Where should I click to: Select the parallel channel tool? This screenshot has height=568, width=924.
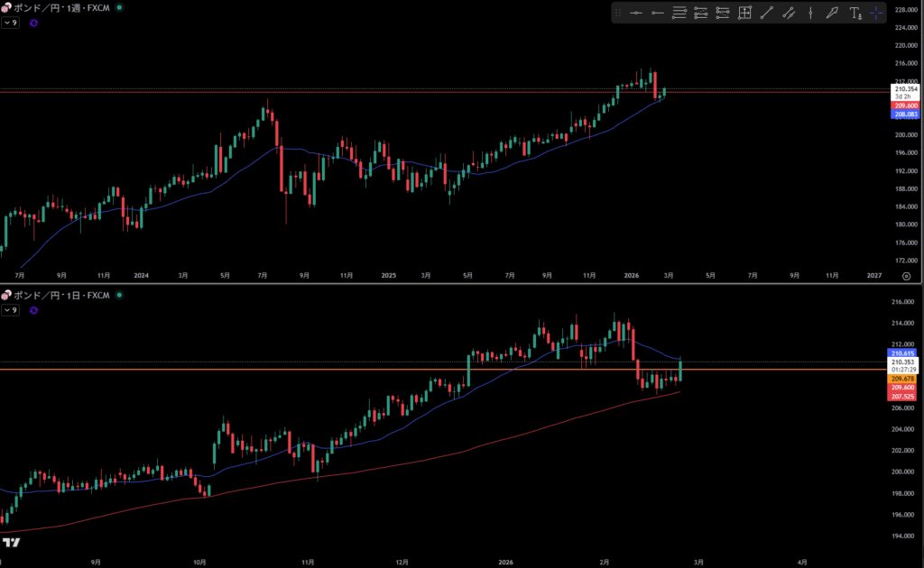(x=789, y=13)
